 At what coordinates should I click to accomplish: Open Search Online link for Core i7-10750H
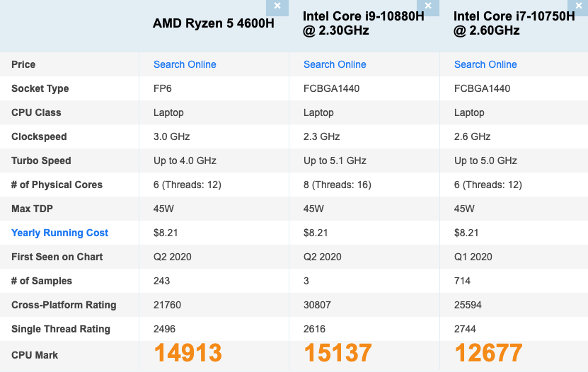click(x=485, y=64)
